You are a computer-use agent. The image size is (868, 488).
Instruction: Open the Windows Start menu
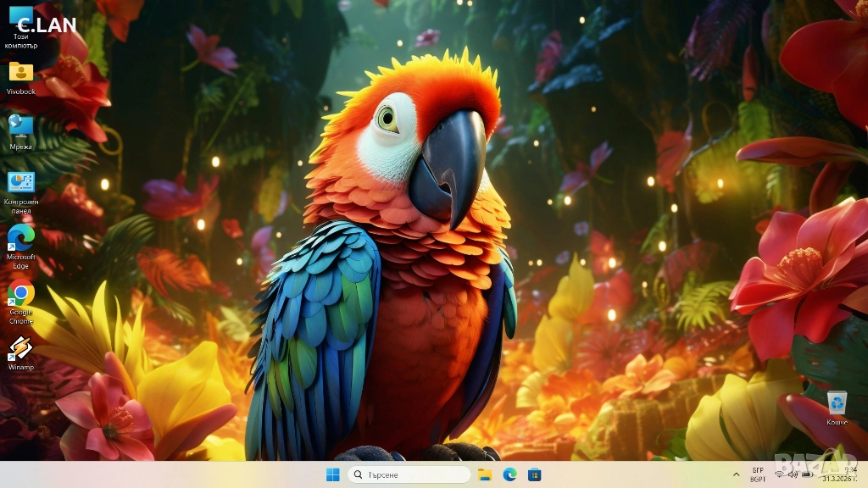[x=333, y=474]
